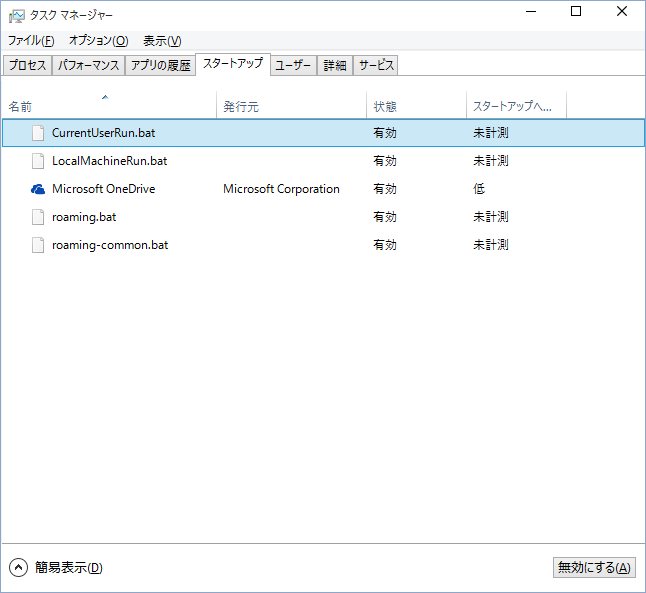
Task: Switch to the パフォーマンス tab
Action: [88, 65]
